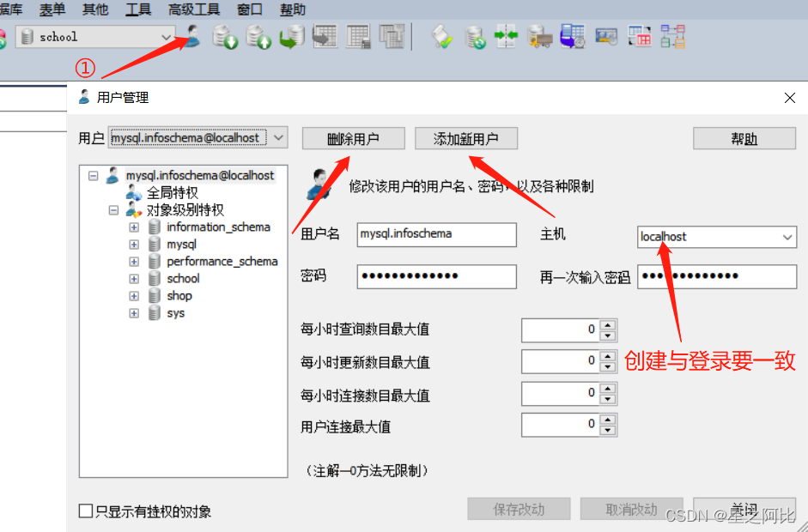
Task: Close the 用户管理 dialog
Action: [x=789, y=98]
